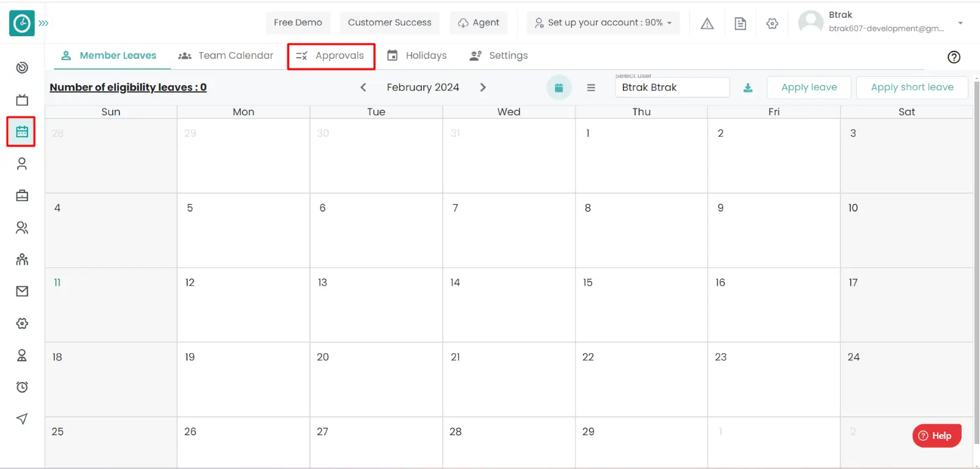
Task: Open the single-person icon in sidebar
Action: coord(22,164)
